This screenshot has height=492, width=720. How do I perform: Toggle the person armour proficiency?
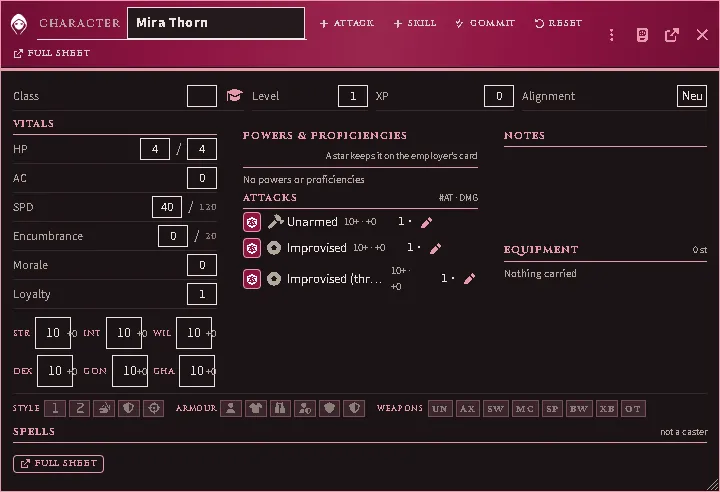[231, 408]
